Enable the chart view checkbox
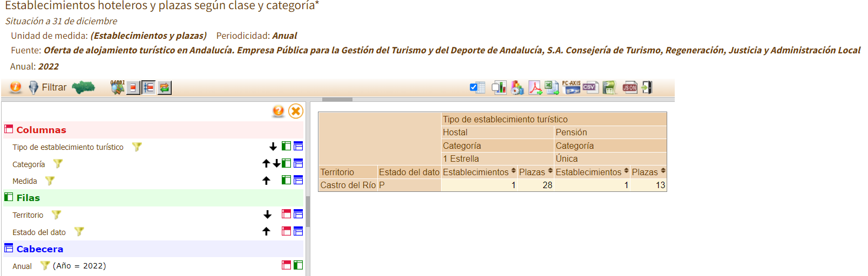The image size is (868, 276). 499,87
